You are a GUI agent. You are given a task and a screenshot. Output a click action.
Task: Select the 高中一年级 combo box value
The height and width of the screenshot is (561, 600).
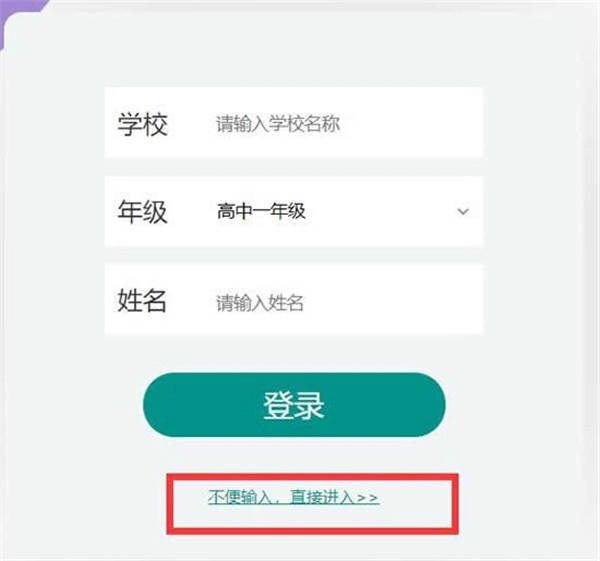261,212
